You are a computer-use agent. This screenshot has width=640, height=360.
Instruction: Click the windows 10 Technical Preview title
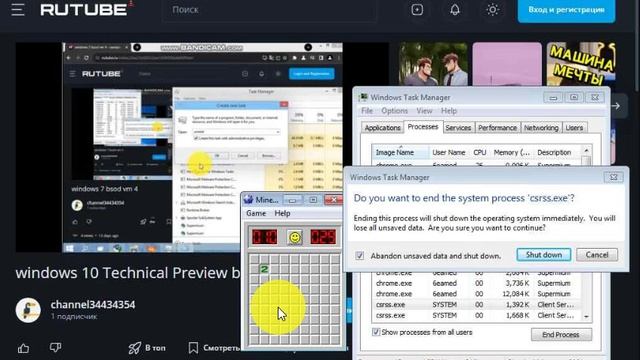click(x=127, y=273)
